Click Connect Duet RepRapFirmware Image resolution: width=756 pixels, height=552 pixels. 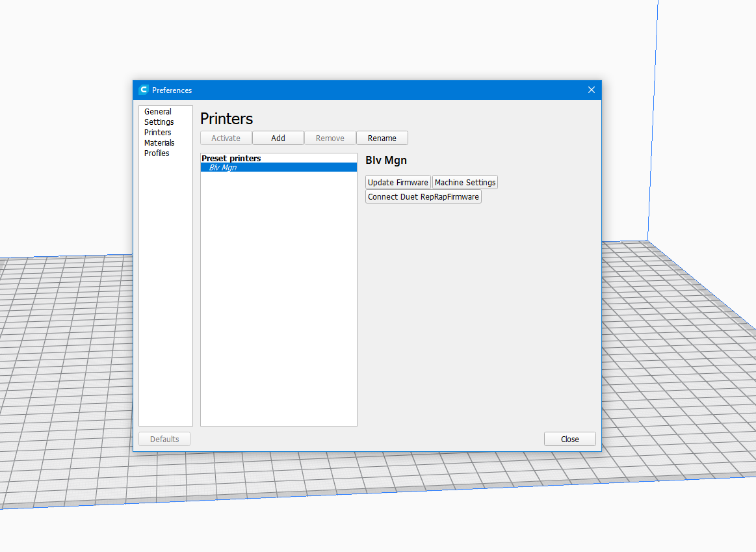pyautogui.click(x=423, y=197)
